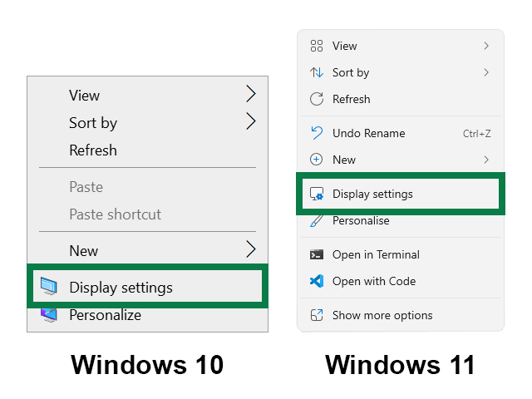Click the View grid icon in Windows 11 menu

coord(316,46)
